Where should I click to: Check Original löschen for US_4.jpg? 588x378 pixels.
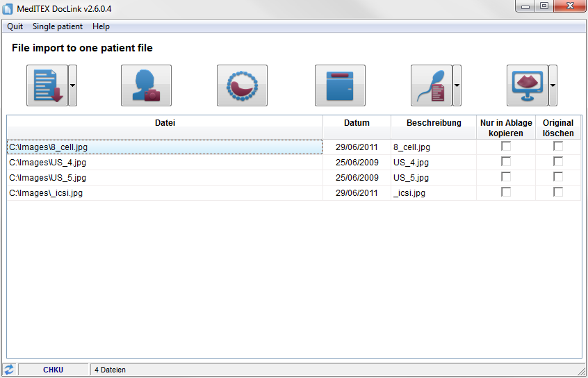[x=558, y=162]
